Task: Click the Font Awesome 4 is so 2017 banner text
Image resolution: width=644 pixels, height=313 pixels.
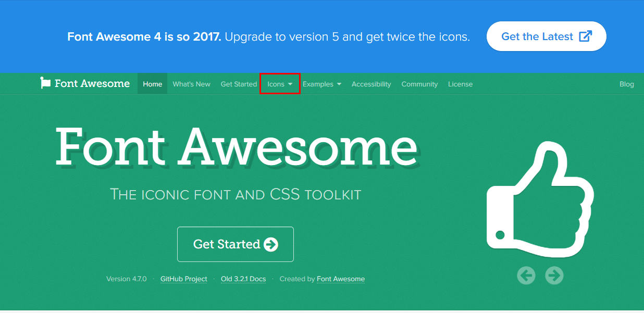Action: coord(144,37)
